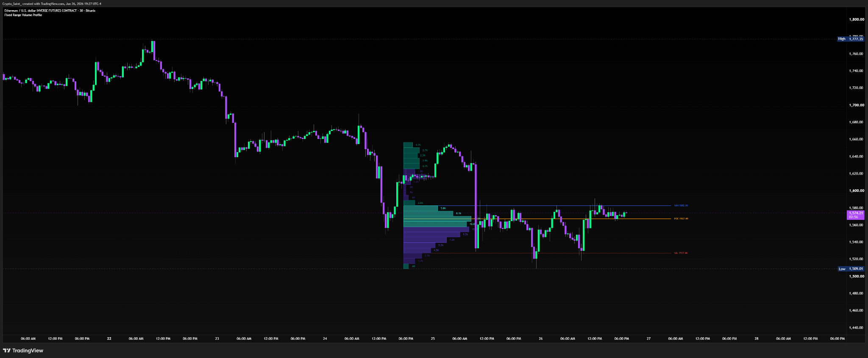Click the Low 1,509.01 price label
868x358 pixels.
[851, 269]
